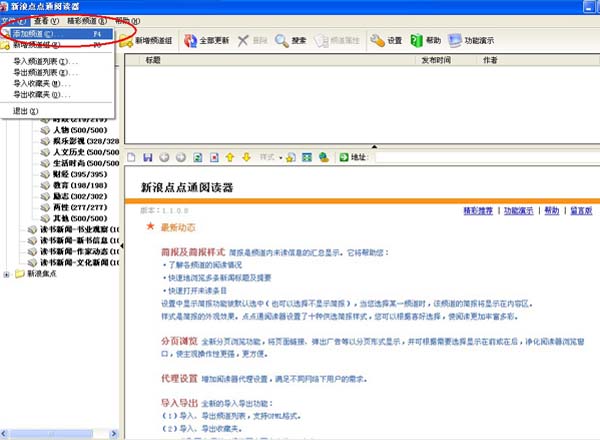
Task: Click the 频道属性 toolbar icon
Action: pos(321,41)
